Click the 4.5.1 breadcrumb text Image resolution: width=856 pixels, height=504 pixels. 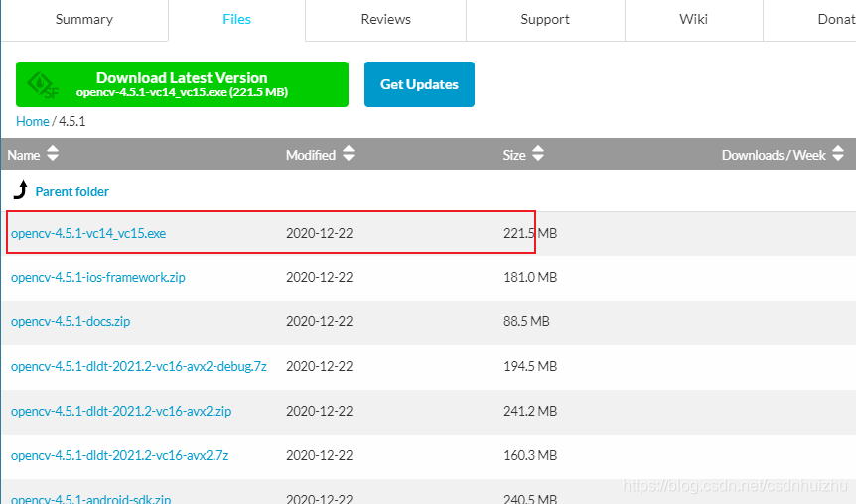click(72, 121)
